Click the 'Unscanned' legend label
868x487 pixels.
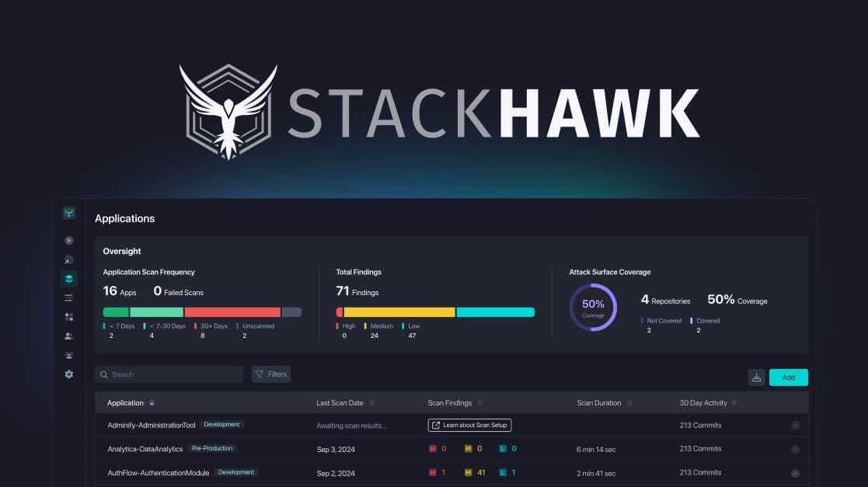[258, 326]
